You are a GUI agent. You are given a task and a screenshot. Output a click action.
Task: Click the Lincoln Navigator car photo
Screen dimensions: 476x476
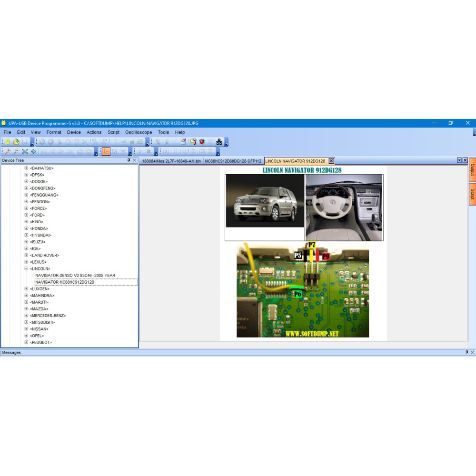265,201
